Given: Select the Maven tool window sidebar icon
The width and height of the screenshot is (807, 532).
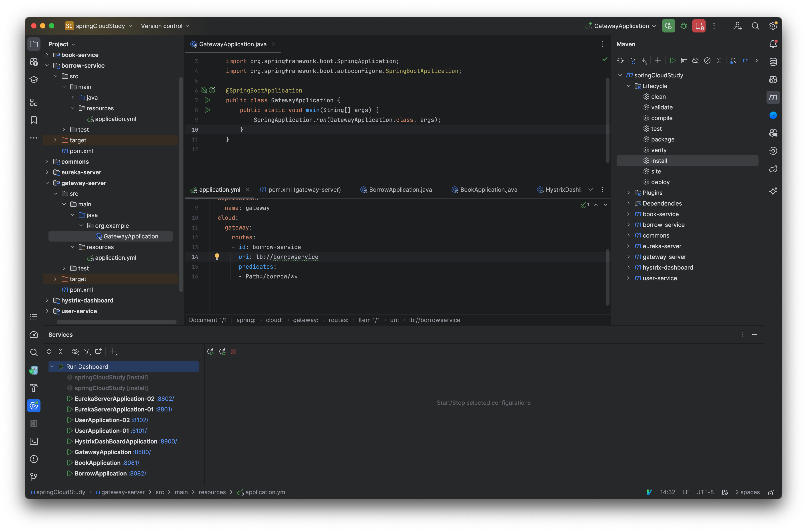Looking at the screenshot, I should click(x=773, y=97).
